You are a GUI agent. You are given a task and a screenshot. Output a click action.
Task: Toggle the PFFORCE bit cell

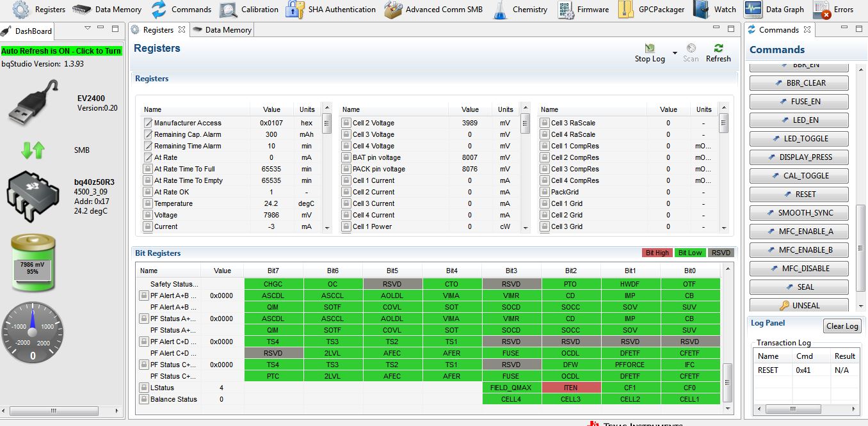click(x=631, y=365)
